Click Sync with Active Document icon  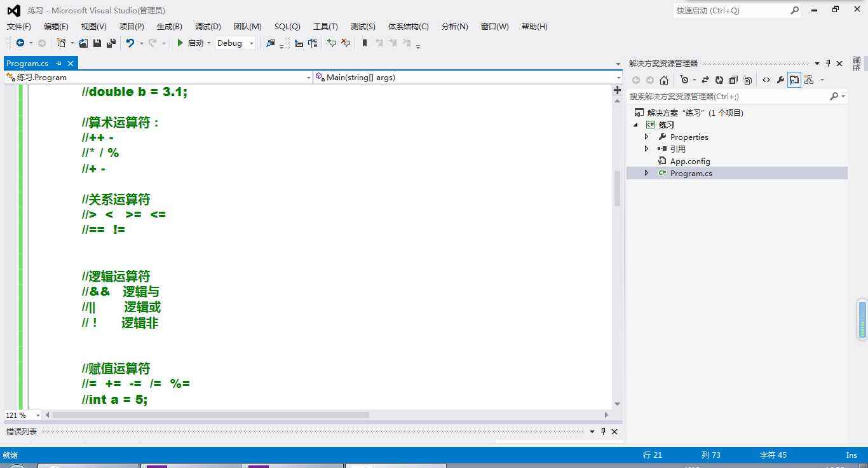705,80
